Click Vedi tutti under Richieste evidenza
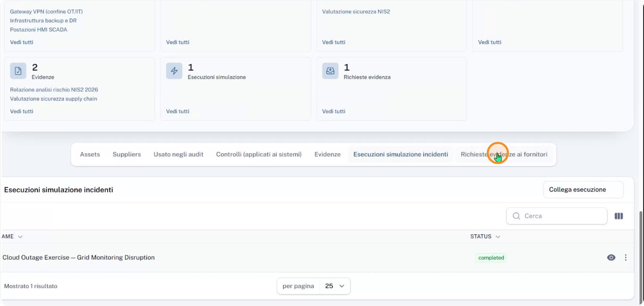Image resolution: width=644 pixels, height=306 pixels. pos(334,111)
